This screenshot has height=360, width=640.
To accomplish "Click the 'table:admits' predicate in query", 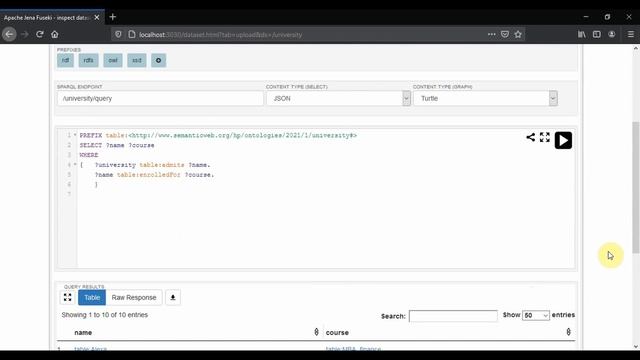I will pos(162,165).
